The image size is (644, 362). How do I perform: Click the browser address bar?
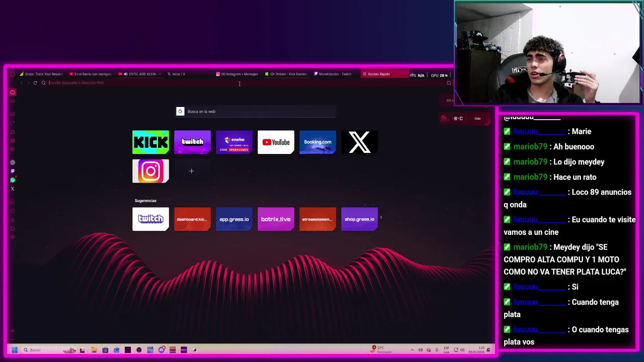242,83
